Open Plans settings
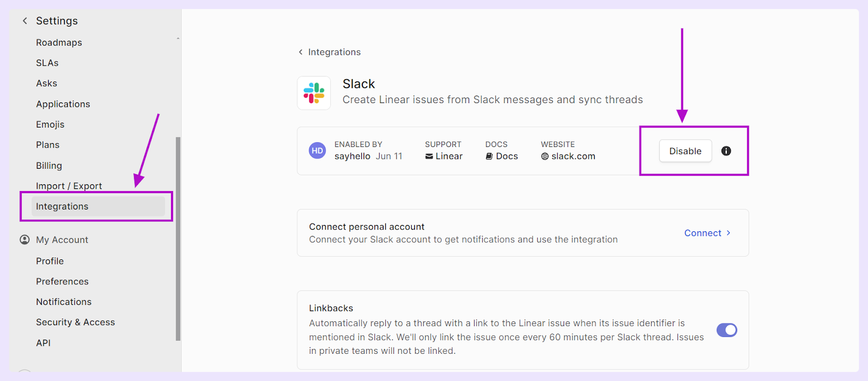868x381 pixels. (48, 145)
